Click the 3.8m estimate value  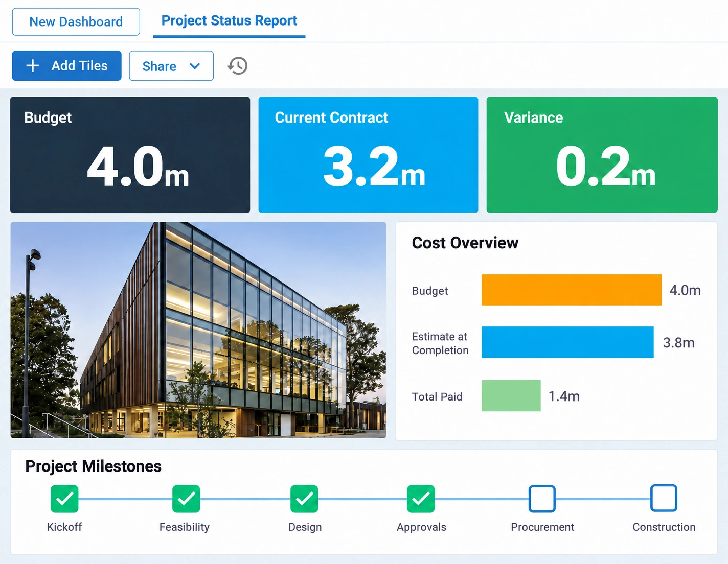coord(679,342)
